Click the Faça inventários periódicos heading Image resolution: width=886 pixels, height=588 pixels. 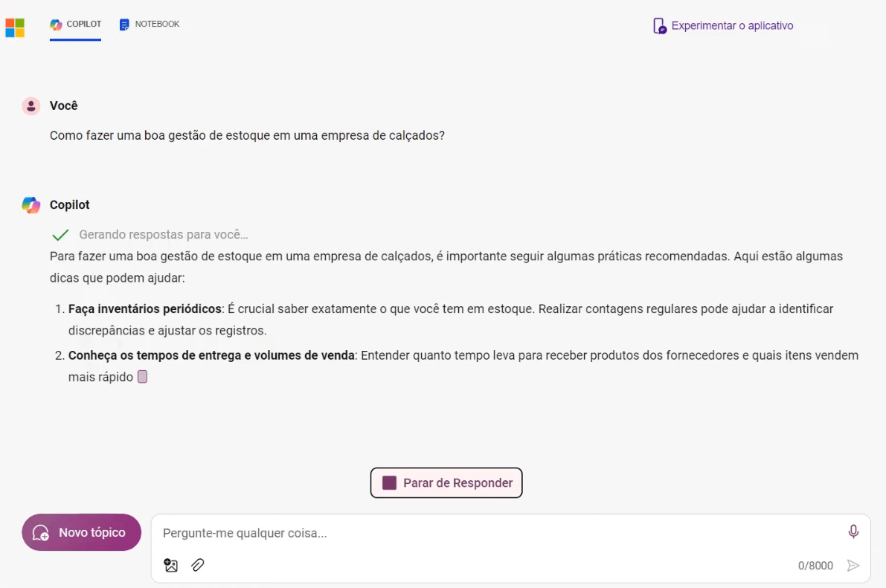point(145,308)
